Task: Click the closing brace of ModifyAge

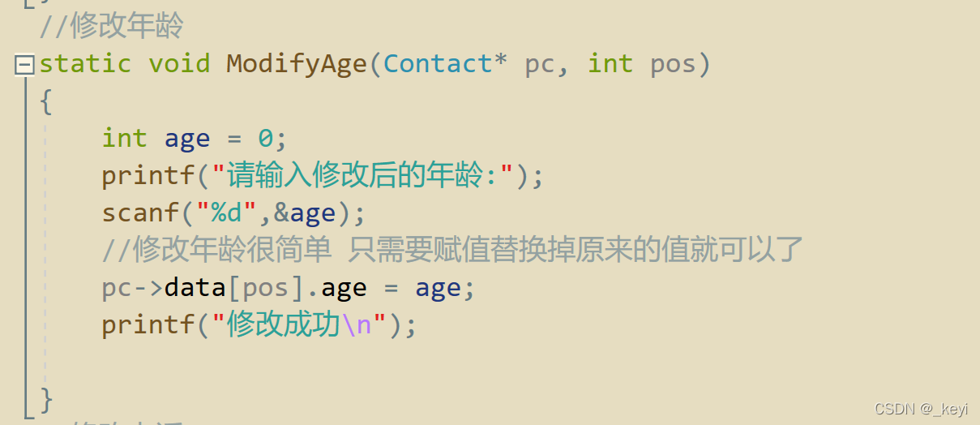Action: pos(46,399)
